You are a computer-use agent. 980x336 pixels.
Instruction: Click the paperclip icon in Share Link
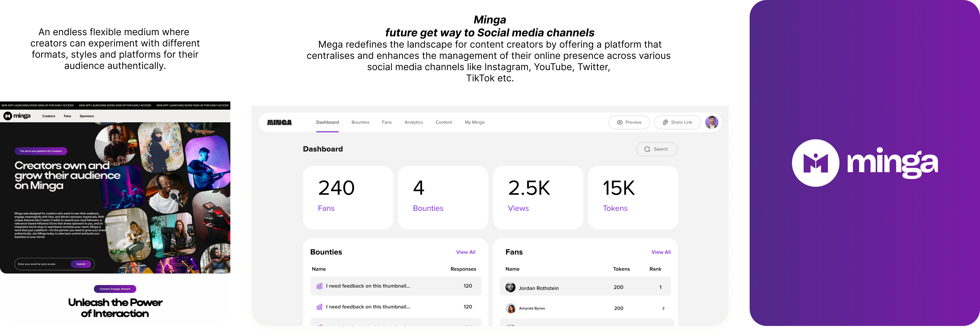click(665, 123)
